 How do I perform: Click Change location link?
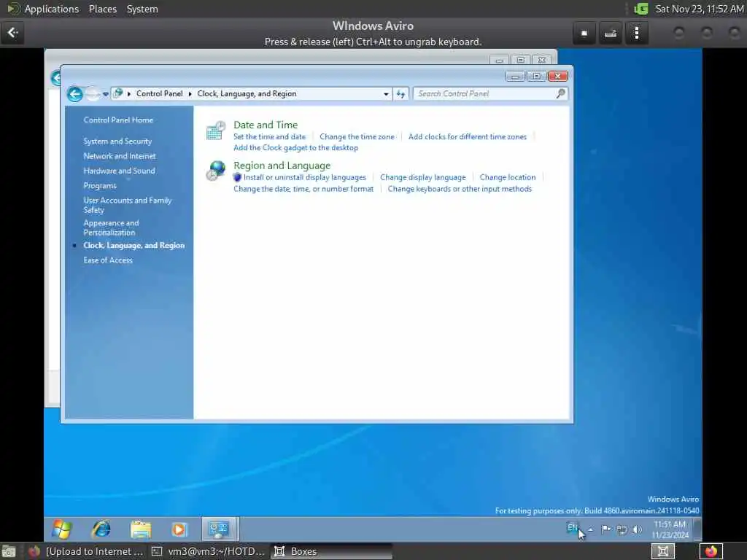[x=508, y=177]
